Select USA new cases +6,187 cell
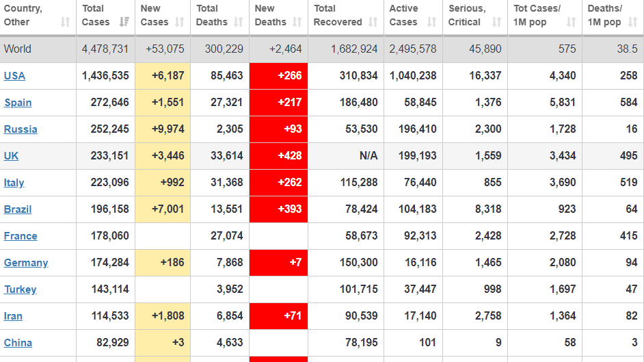 tap(163, 76)
